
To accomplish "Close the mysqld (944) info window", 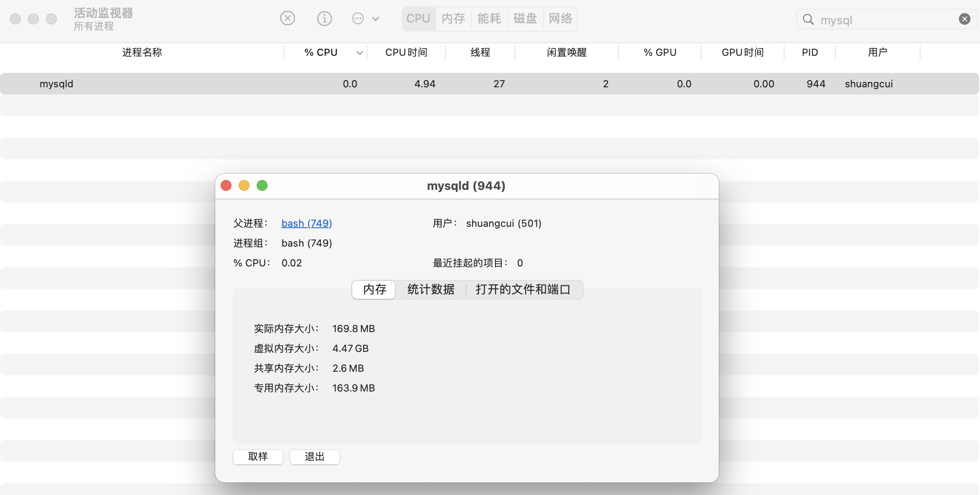I will tap(226, 185).
